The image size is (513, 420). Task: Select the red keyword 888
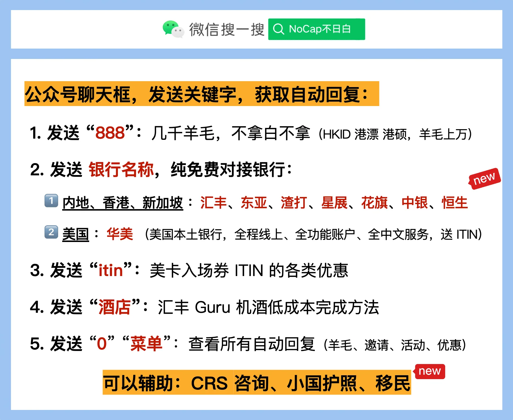pyautogui.click(x=110, y=133)
